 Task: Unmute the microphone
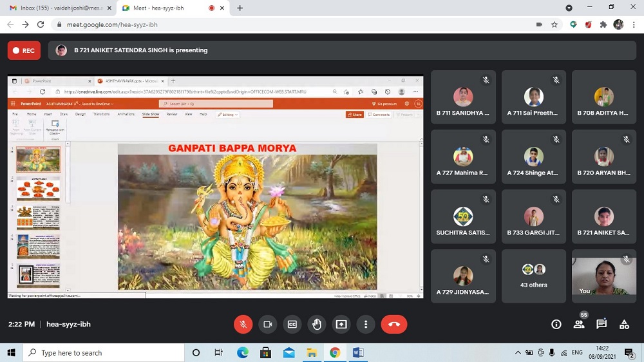[243, 325]
